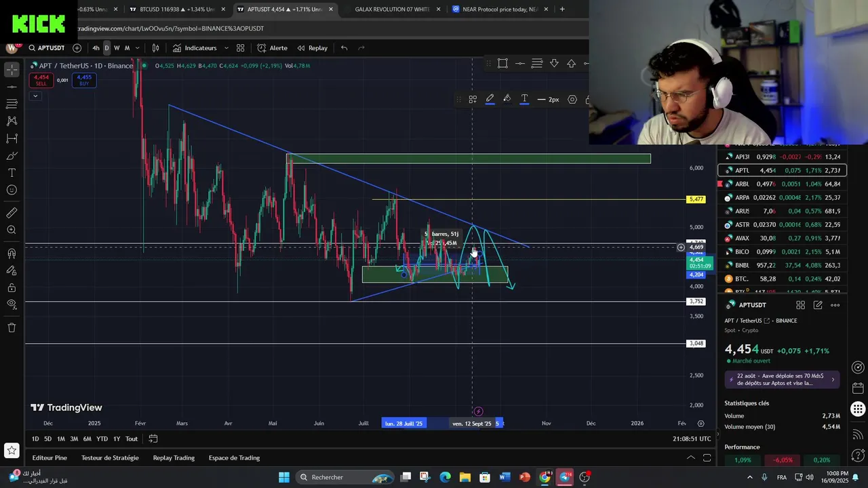Select the ARBL watchlist row
This screenshot has height=488, width=868.
click(783, 184)
